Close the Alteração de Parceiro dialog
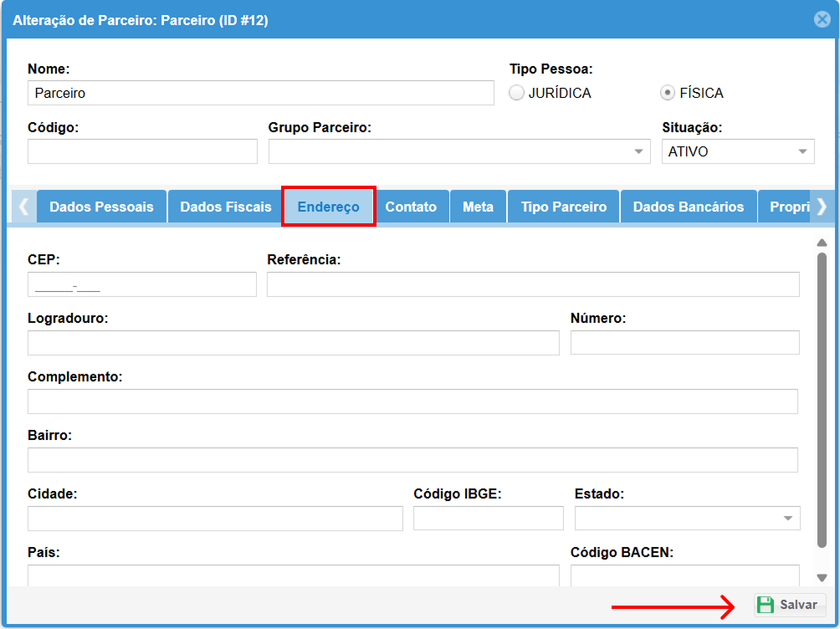 (x=822, y=19)
